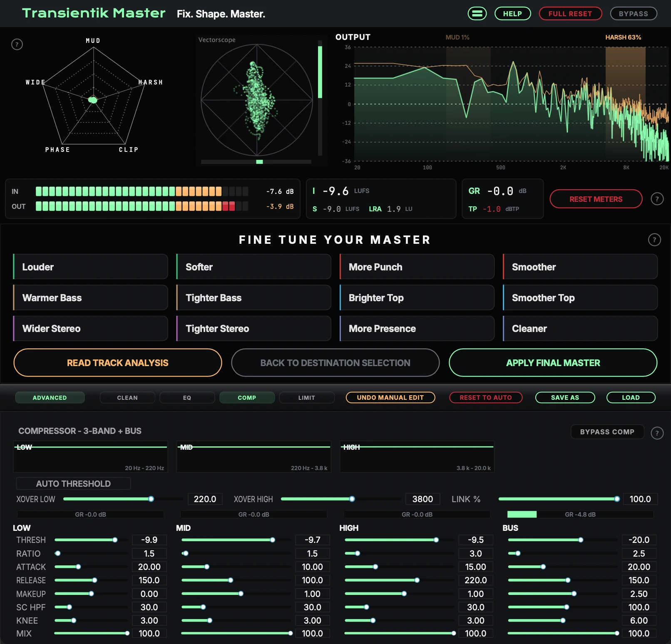Click XOVER LOW value field 220.0

[x=205, y=499]
